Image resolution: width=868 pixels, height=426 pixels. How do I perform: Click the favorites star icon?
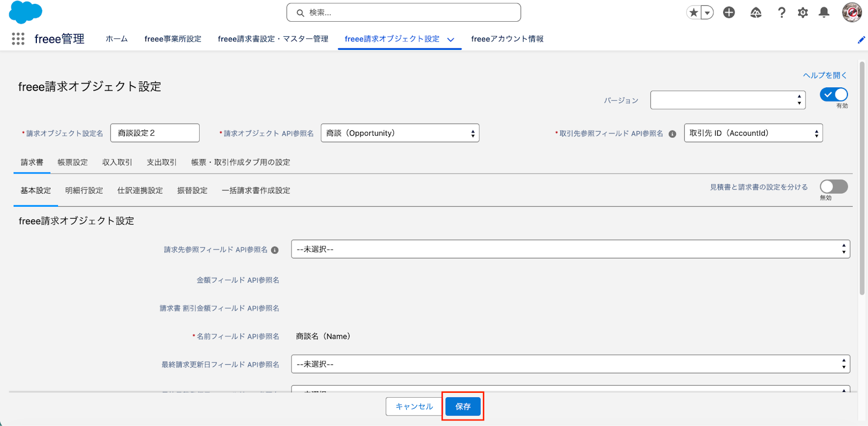[x=693, y=12]
